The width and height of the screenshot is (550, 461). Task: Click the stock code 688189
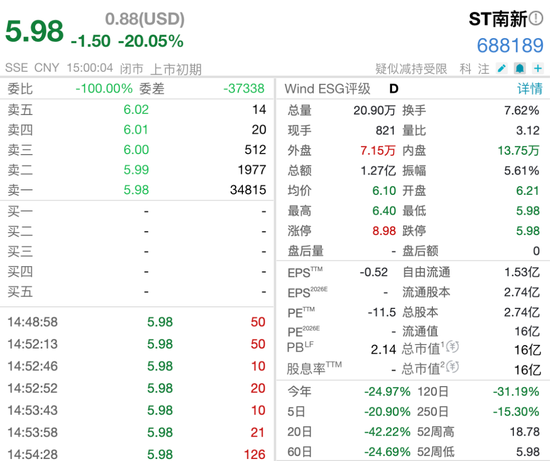510,46
